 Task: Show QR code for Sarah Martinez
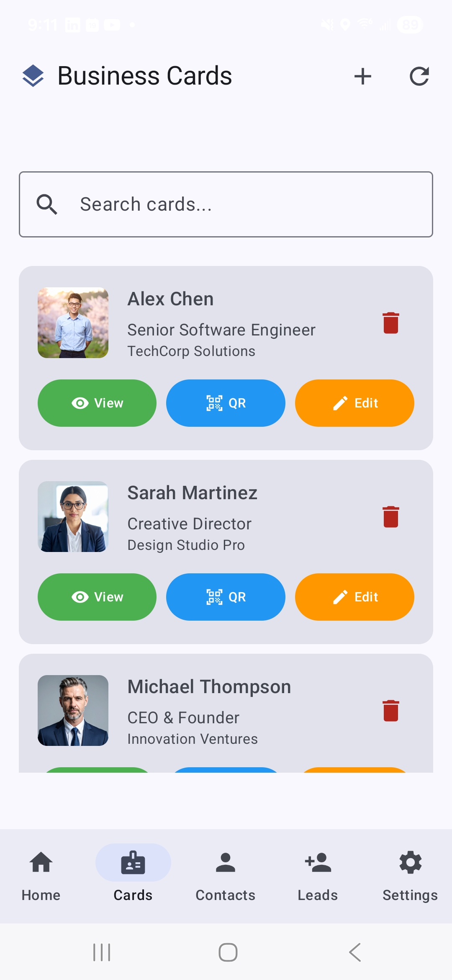[x=225, y=597]
